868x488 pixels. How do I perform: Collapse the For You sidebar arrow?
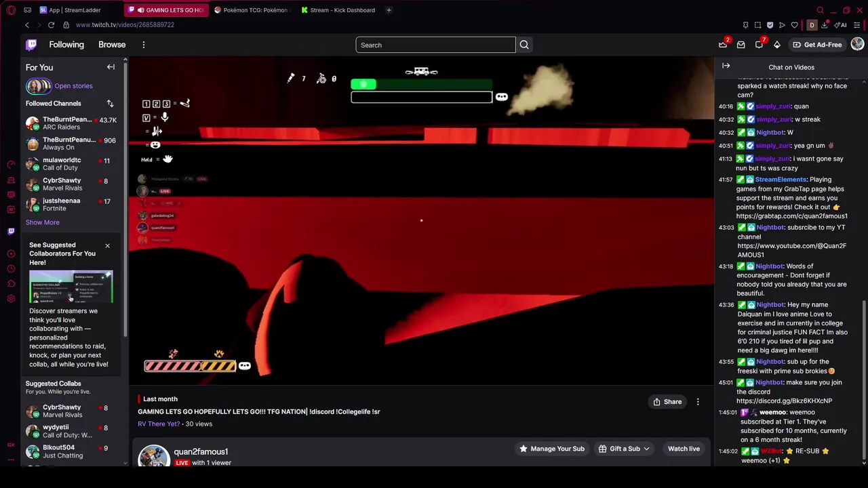pos(111,67)
